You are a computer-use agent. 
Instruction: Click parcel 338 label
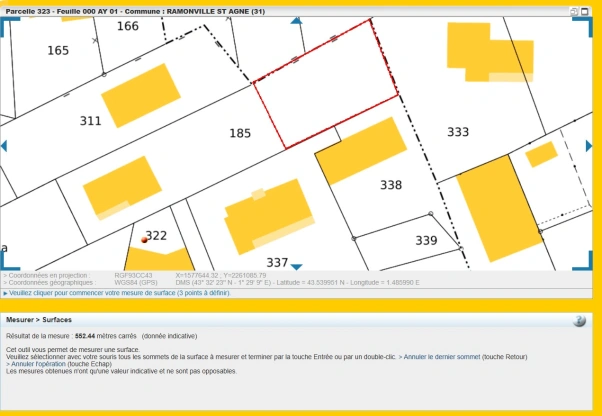point(391,185)
